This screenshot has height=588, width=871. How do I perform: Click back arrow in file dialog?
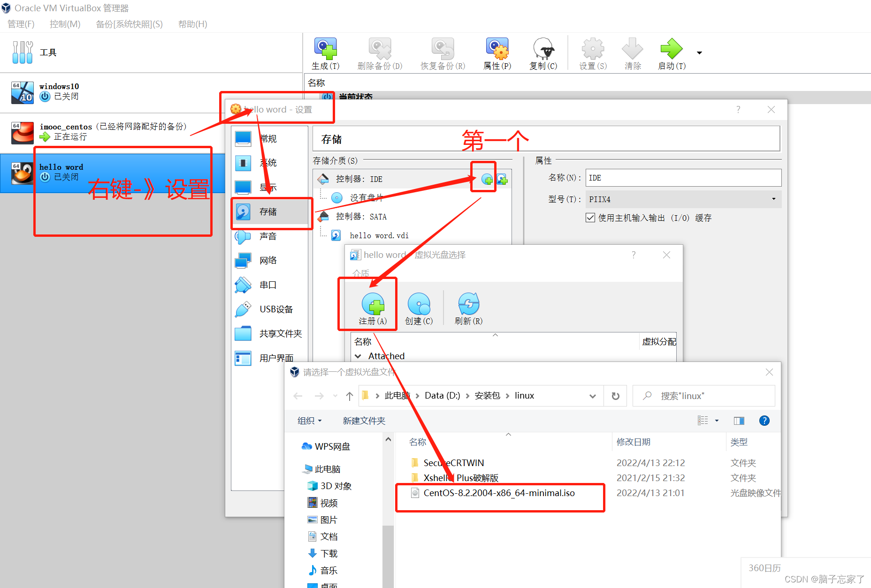click(x=298, y=396)
